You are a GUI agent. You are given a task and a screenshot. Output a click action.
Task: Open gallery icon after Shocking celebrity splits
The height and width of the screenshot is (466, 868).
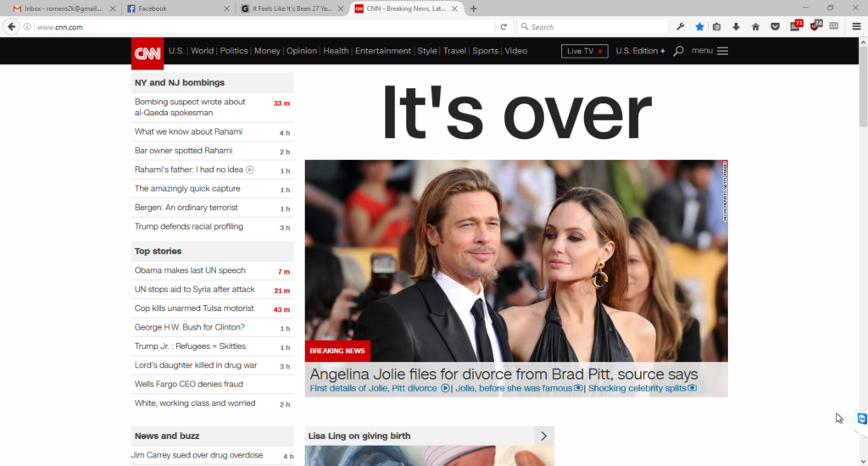tap(692, 388)
